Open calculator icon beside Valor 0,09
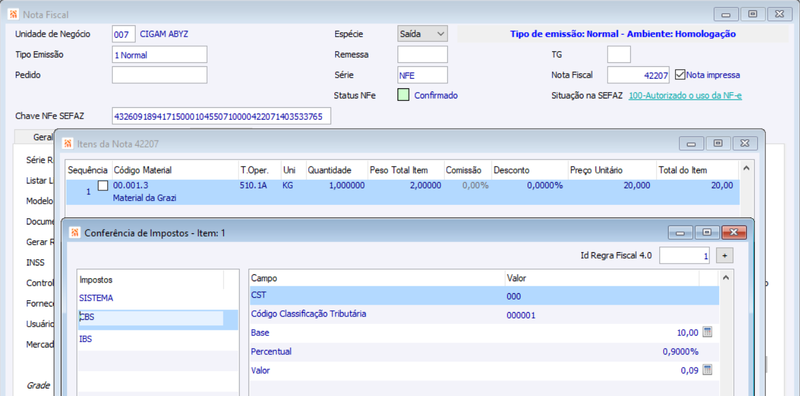The height and width of the screenshot is (396, 800). point(707,370)
